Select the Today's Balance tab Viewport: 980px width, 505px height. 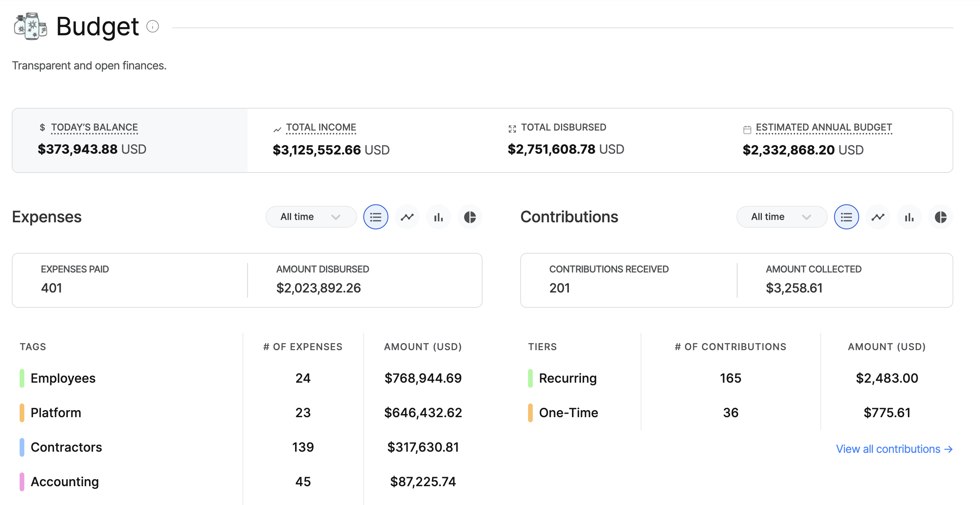click(130, 140)
